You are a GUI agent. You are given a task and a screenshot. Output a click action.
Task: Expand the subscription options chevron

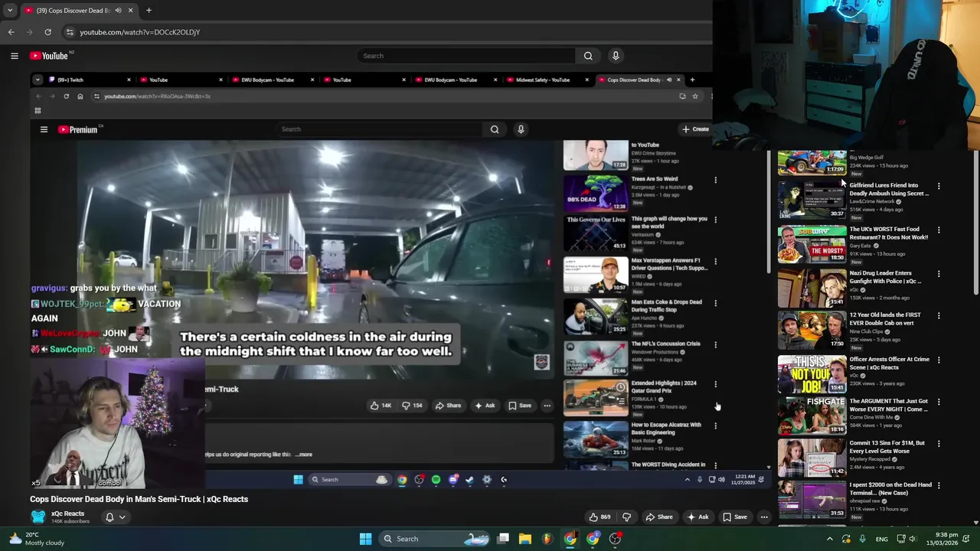coord(122,517)
